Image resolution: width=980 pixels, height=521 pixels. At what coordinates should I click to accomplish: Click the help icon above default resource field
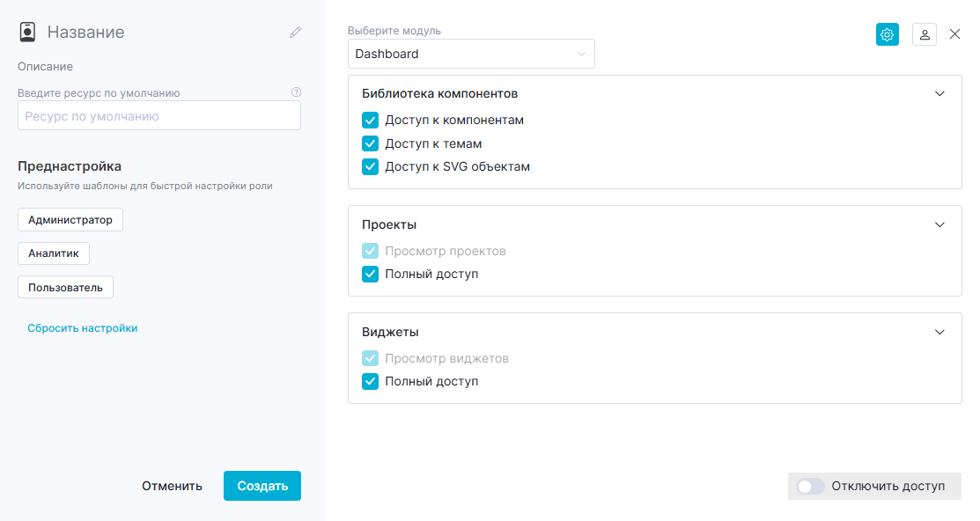[296, 92]
